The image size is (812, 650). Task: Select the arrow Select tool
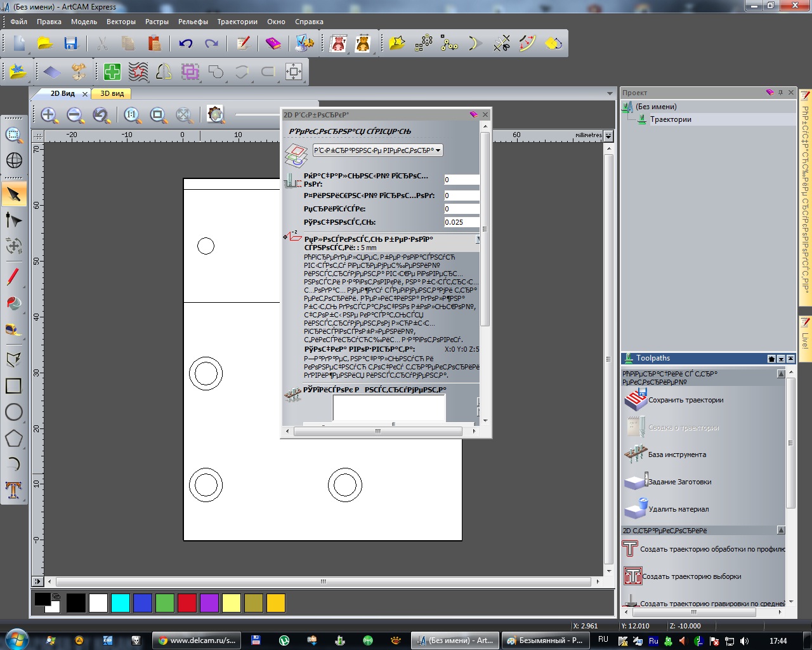click(14, 194)
